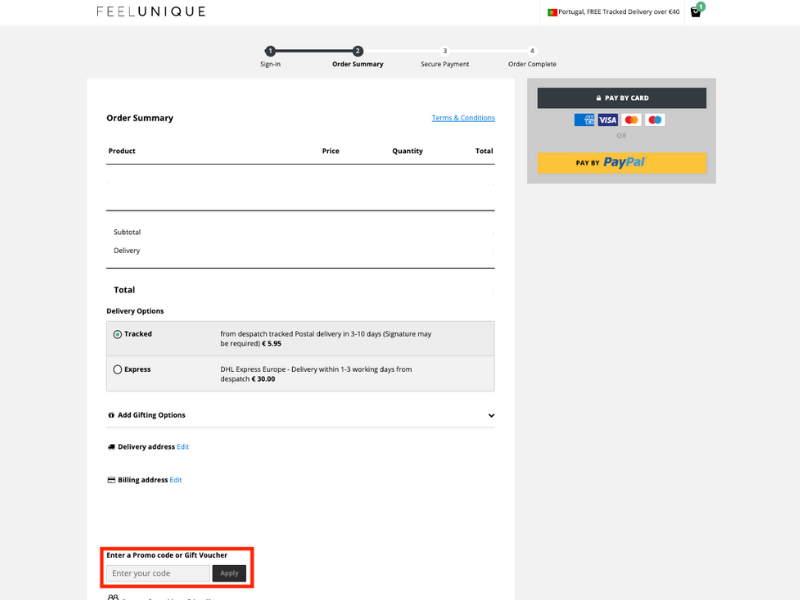Select the Express delivery option
Screen dimensions: 800x600
click(117, 369)
